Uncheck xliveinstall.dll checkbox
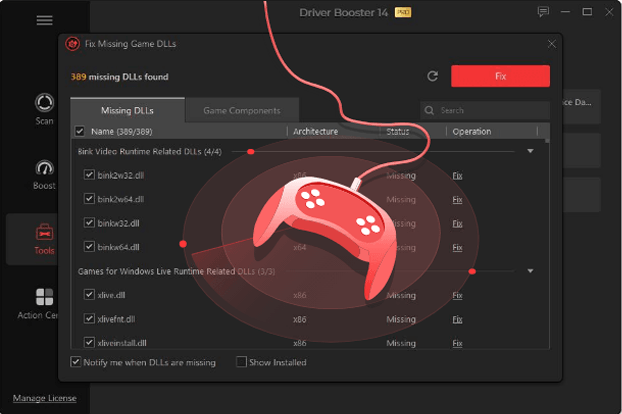Viewport: 622px width, 414px height. pos(89,342)
